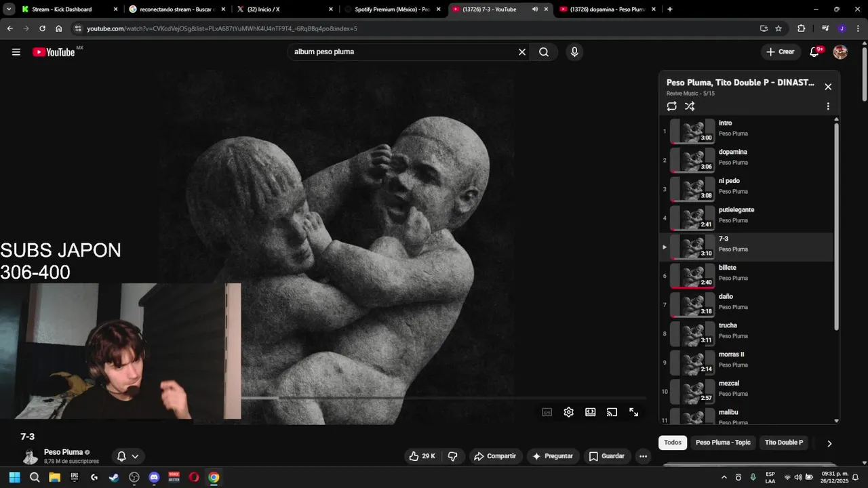Viewport: 868px width, 488px height.
Task: Open Chrome media controls icon
Action: (x=825, y=28)
